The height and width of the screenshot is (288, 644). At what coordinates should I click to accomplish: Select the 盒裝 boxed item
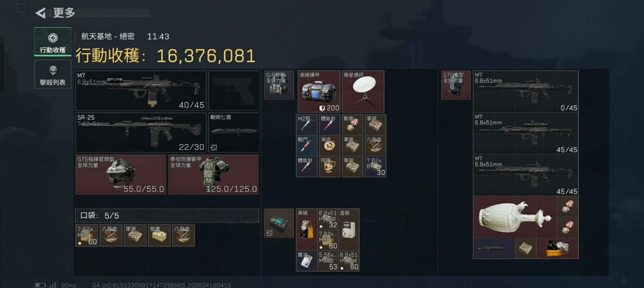[349, 229]
